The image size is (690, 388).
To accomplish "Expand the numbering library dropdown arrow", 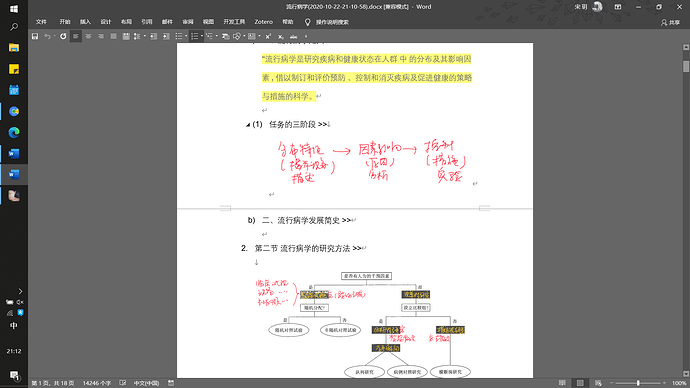I will coord(202,37).
